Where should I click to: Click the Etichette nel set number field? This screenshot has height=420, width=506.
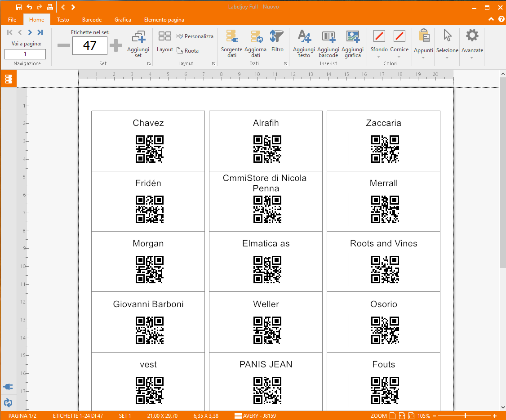[x=90, y=45]
